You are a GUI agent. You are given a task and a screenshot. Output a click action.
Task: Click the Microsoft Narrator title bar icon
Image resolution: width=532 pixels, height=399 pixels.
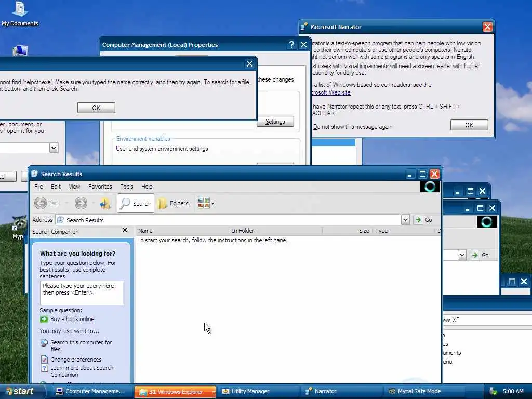tap(304, 26)
